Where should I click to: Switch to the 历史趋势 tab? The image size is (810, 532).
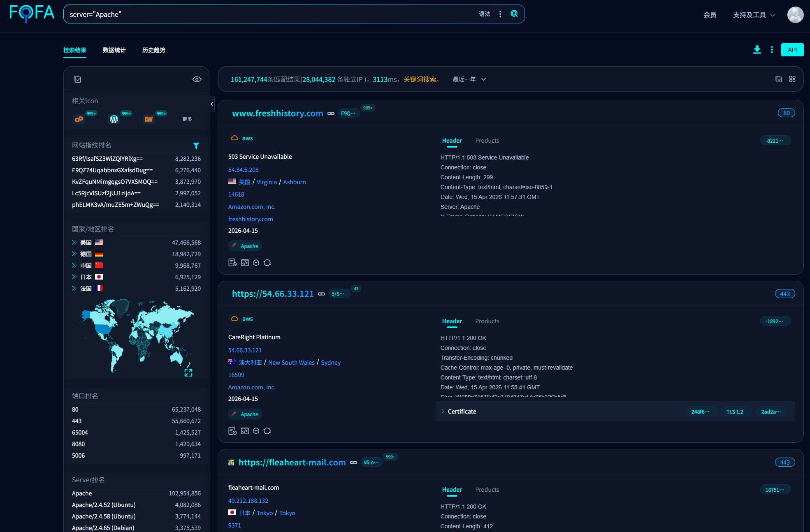(154, 50)
